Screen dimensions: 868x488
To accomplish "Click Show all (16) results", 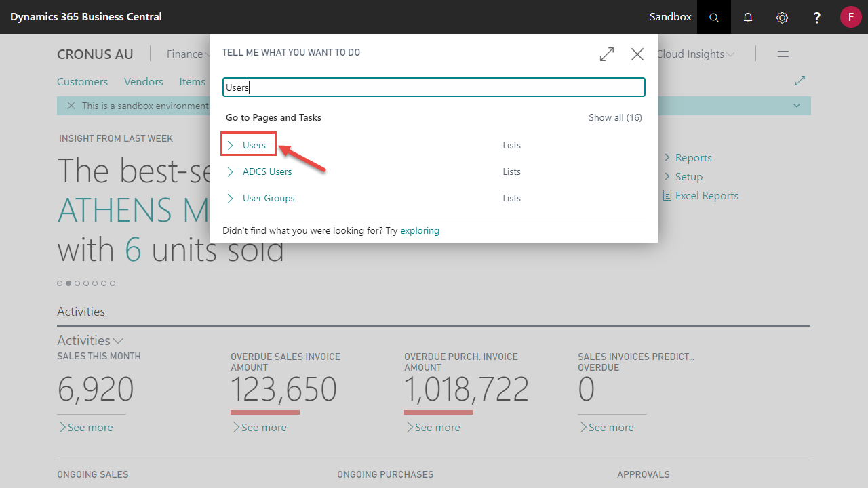I will tap(615, 117).
